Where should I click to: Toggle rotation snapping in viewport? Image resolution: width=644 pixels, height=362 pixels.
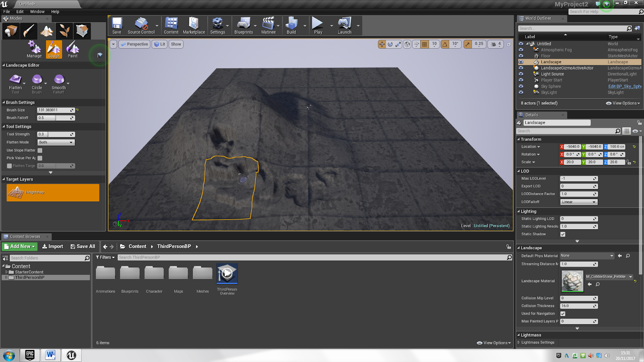pos(445,44)
